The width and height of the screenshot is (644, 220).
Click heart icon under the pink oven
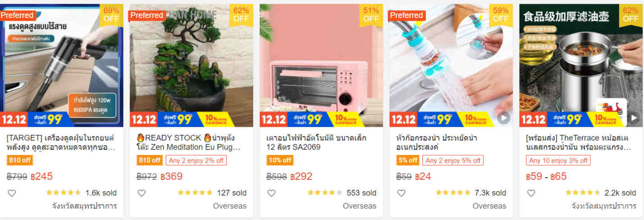pos(271,193)
